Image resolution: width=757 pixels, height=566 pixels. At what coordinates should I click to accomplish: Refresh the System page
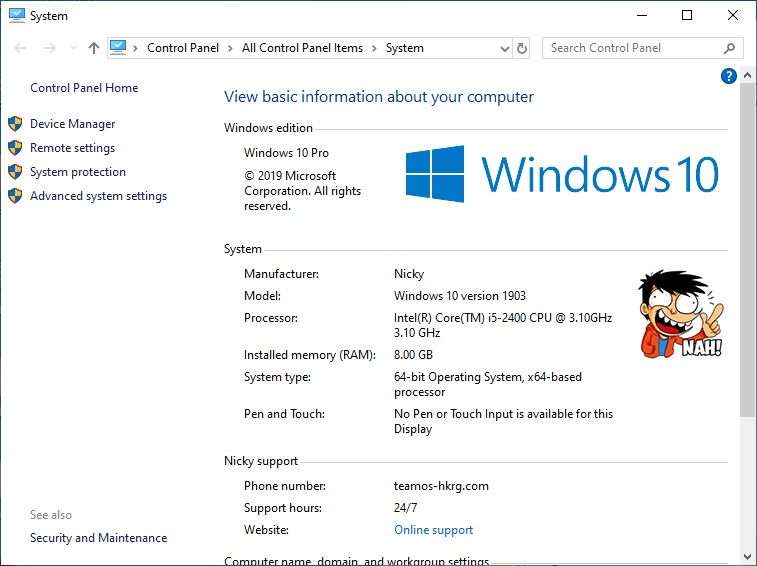click(522, 48)
